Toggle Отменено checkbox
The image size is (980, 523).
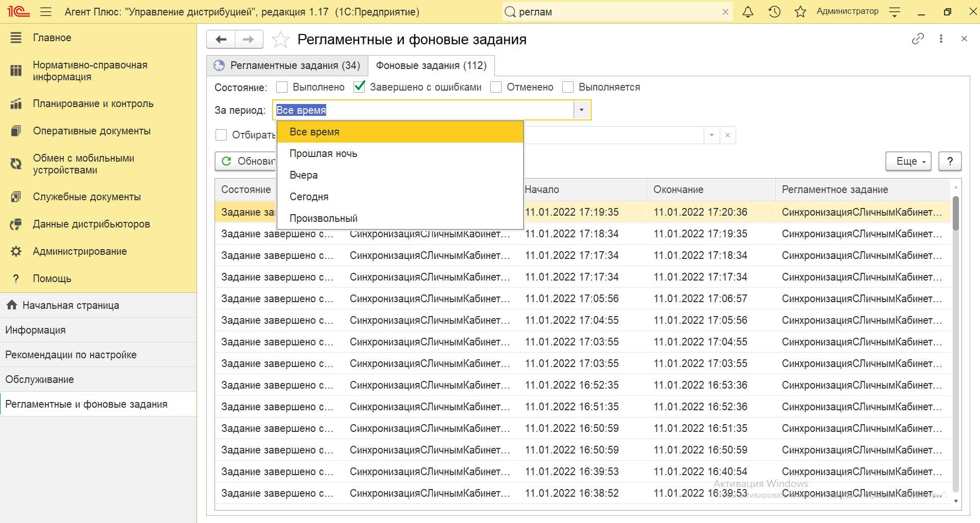pyautogui.click(x=496, y=87)
